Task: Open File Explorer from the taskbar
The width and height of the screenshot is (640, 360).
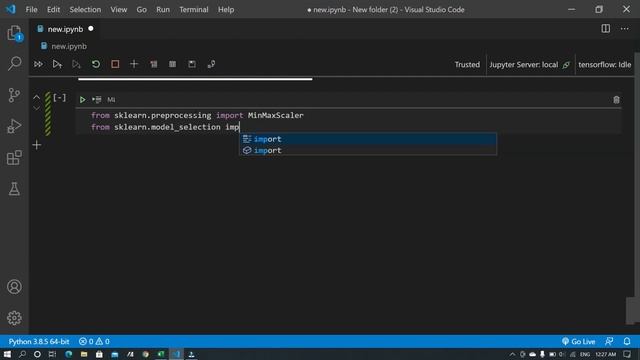Action: (x=84, y=354)
